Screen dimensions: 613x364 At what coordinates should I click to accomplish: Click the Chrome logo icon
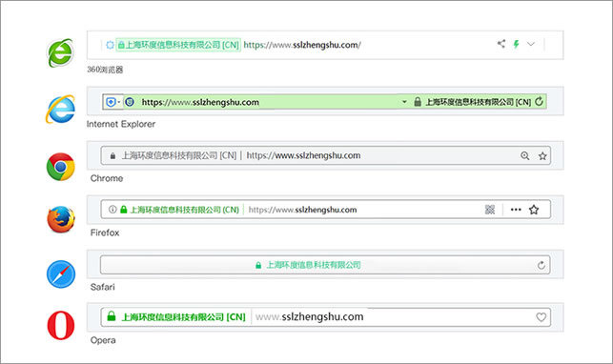(x=61, y=167)
